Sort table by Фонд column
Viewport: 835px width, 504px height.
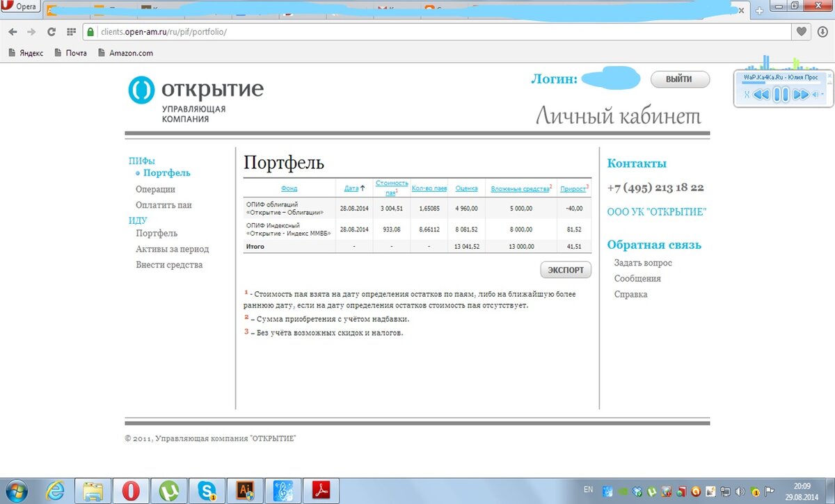289,188
